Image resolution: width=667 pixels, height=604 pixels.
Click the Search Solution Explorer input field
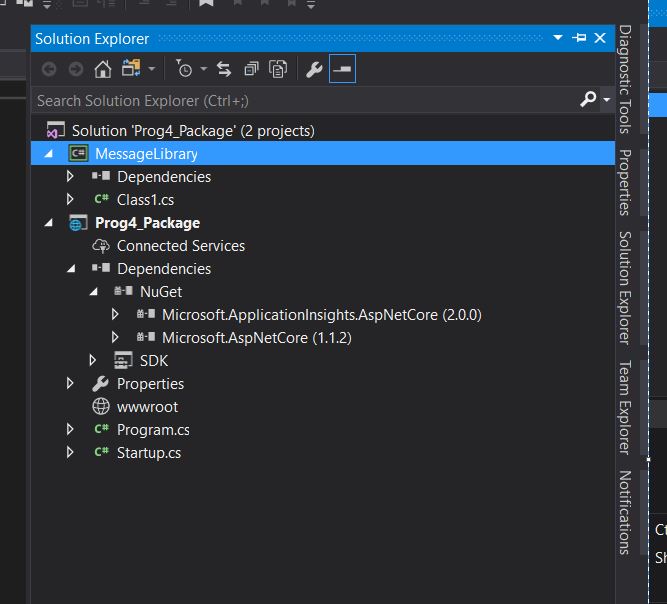point(300,100)
